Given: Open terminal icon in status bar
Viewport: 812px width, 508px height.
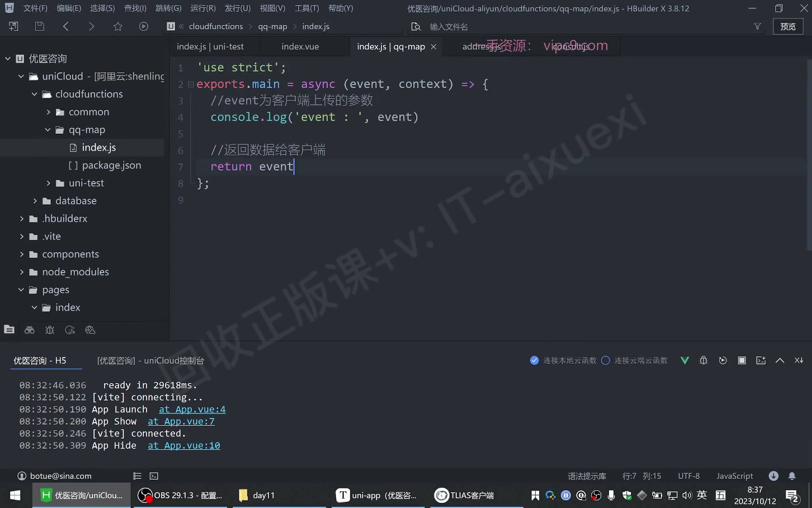Looking at the screenshot, I should (154, 476).
